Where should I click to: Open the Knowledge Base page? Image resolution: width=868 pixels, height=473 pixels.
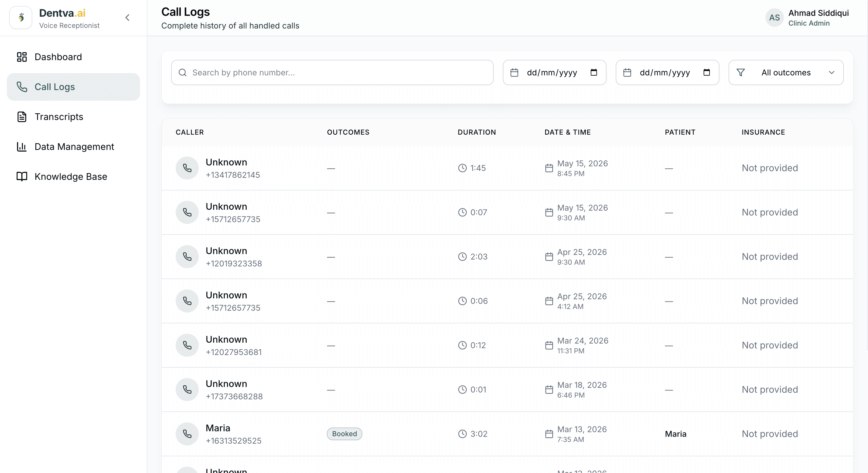(x=73, y=177)
